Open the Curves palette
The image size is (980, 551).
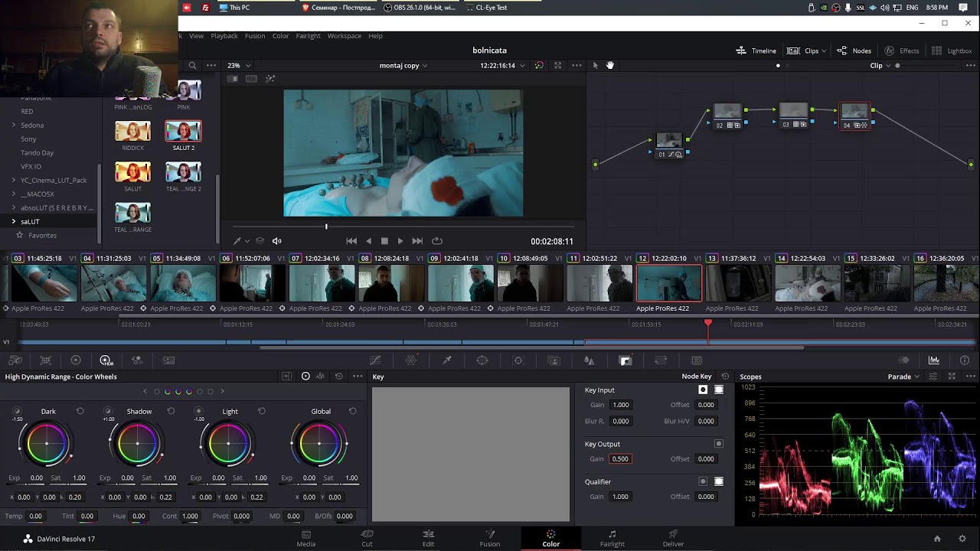click(375, 360)
